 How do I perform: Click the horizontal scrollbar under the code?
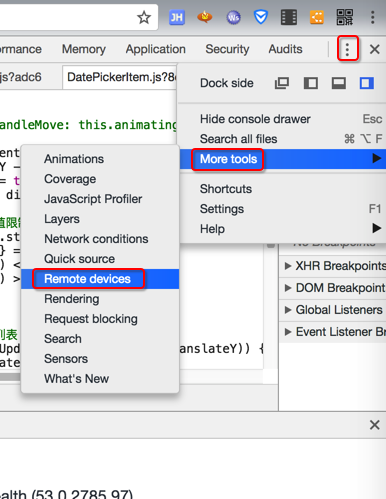point(10,377)
